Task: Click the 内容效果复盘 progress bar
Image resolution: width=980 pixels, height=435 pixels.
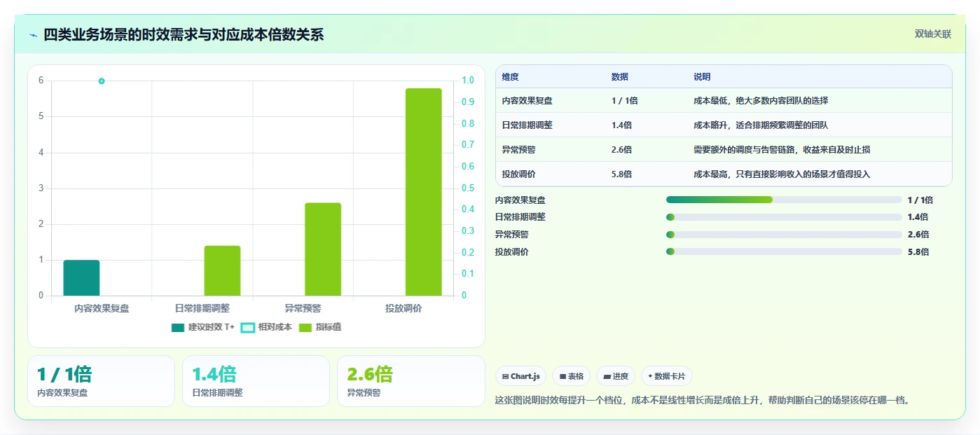Action: click(x=784, y=200)
